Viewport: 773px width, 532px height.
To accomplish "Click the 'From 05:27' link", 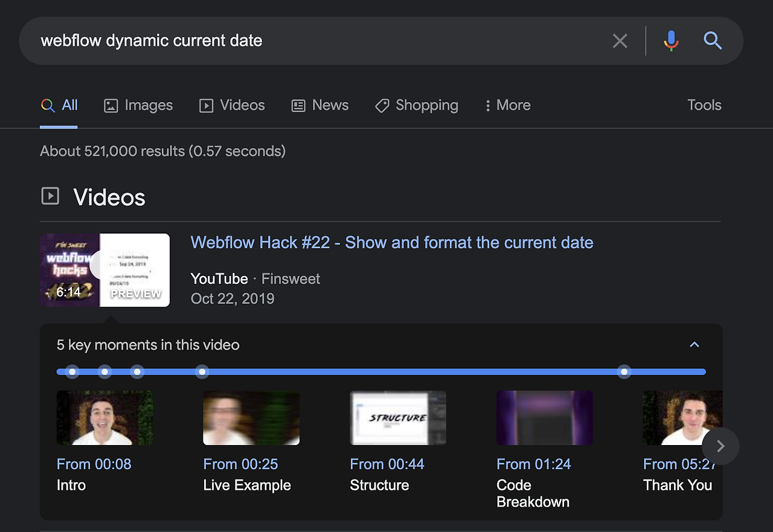I will [x=680, y=464].
